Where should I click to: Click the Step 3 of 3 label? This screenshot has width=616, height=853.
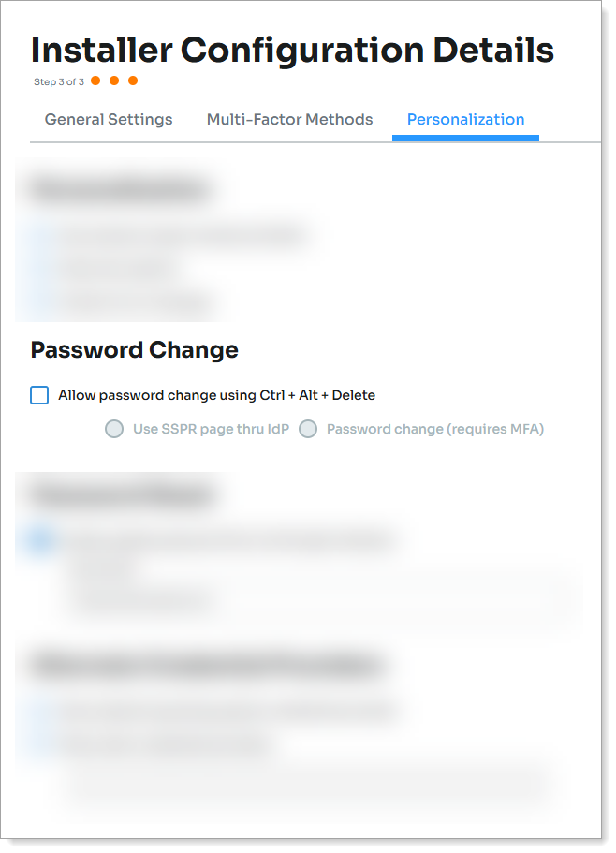59,81
